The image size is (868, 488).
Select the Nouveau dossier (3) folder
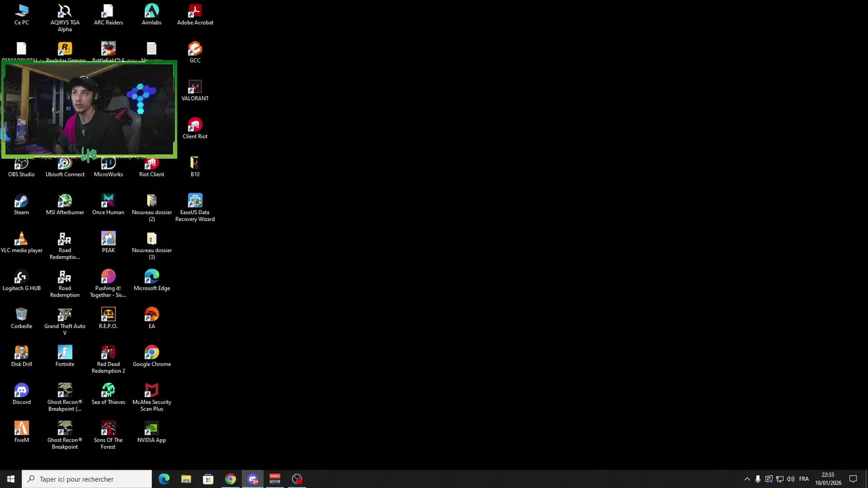(x=152, y=246)
